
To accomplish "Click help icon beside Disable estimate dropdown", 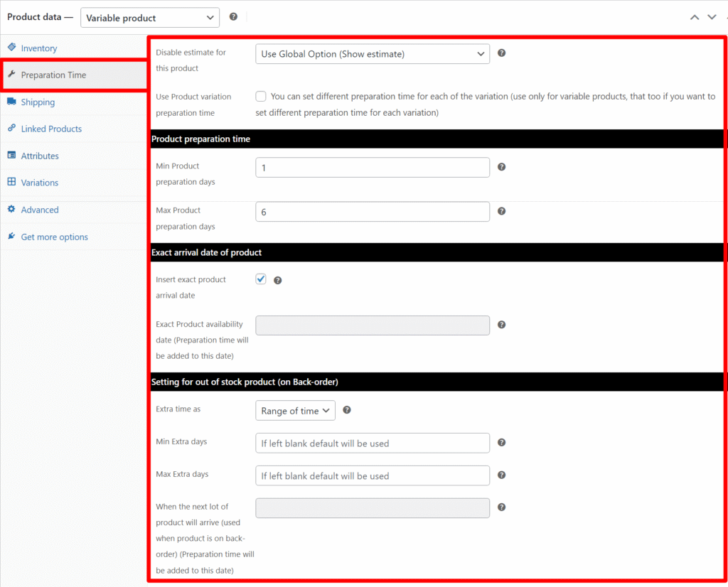I will click(501, 53).
